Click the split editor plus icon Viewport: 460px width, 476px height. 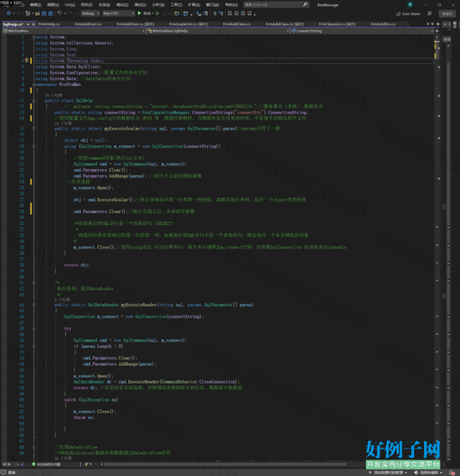[437, 31]
